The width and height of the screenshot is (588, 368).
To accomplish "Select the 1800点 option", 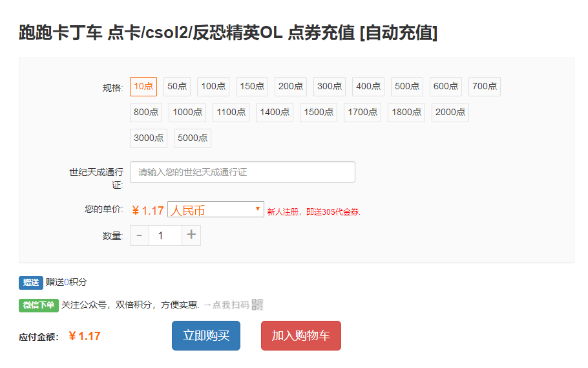I will [406, 113].
